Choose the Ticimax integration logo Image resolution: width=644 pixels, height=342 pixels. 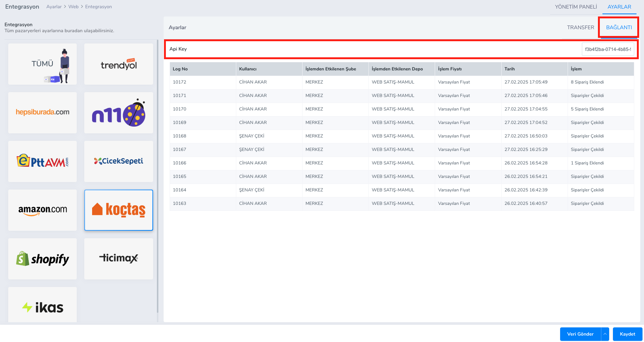118,259
